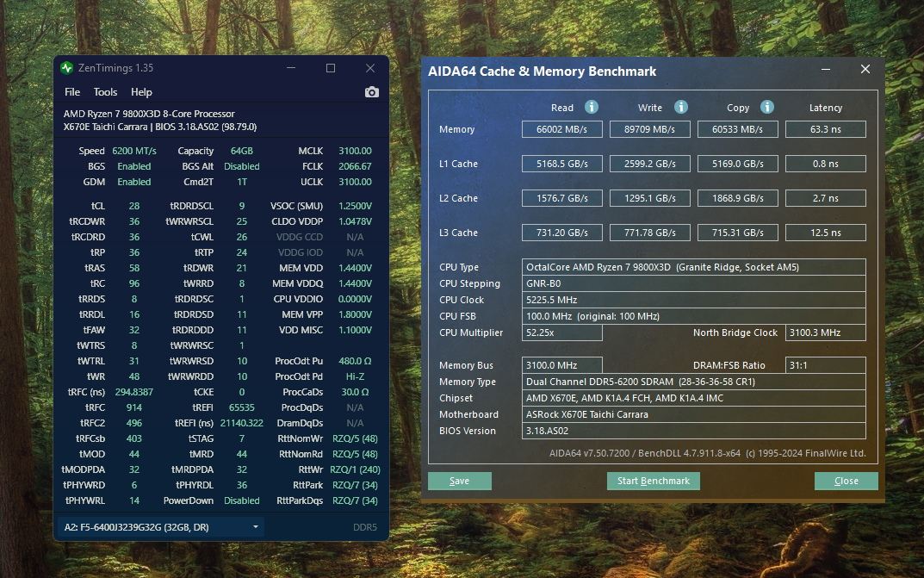Click the DDR5 label in ZenTimings

coord(365,527)
